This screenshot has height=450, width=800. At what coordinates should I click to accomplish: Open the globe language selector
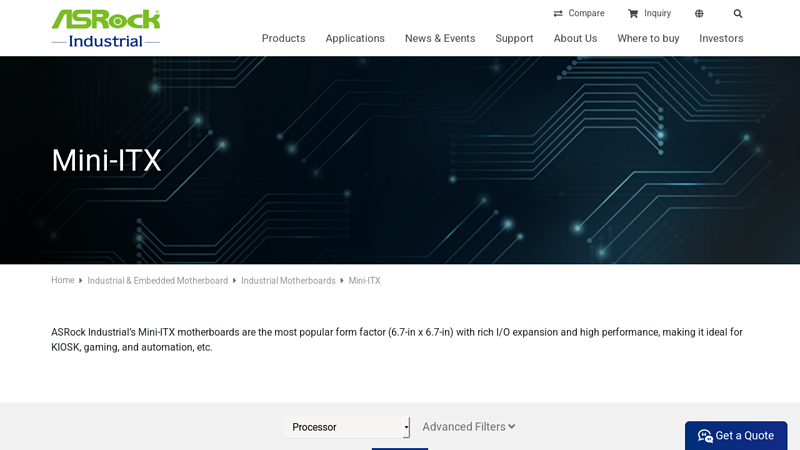[x=699, y=14]
